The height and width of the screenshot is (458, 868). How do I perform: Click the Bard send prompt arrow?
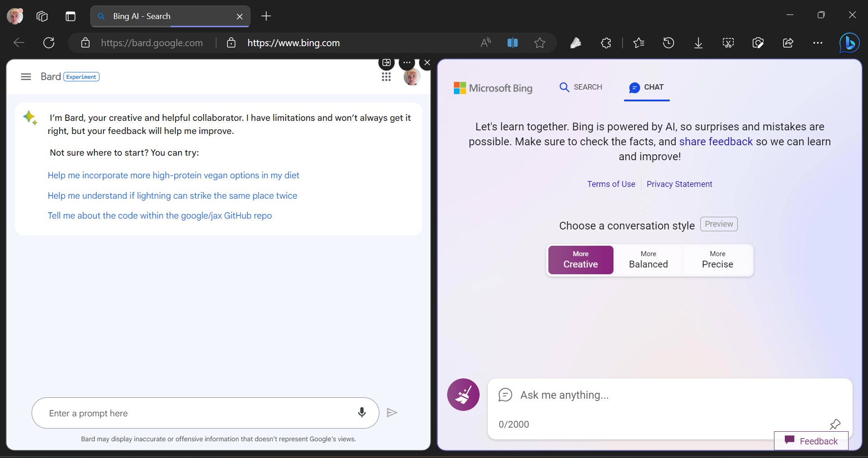coord(392,412)
